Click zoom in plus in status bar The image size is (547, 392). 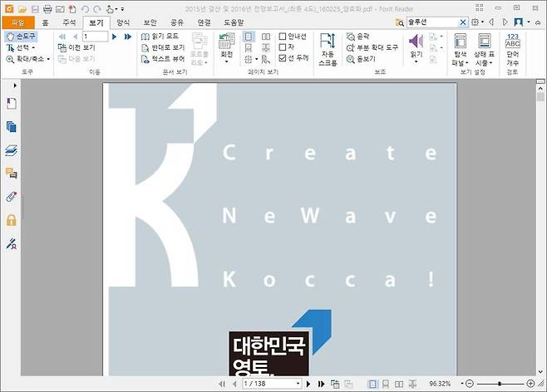pos(530,384)
